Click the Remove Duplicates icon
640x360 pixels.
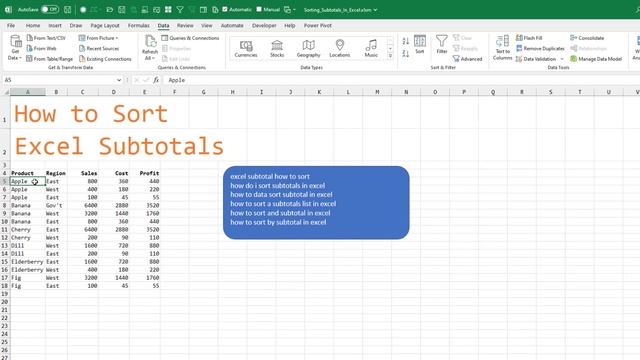point(519,48)
